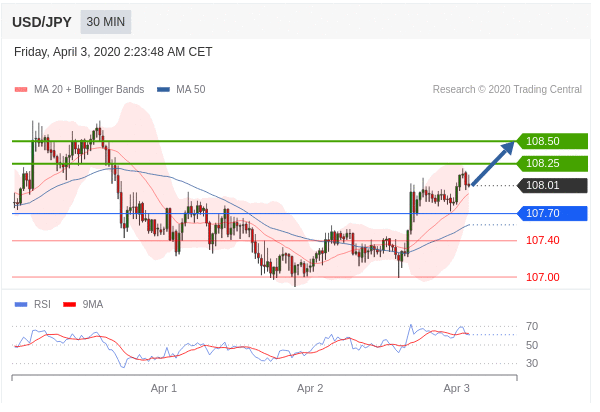Click the 107.00 support level value
Image resolution: width=600 pixels, height=412 pixels.
pyautogui.click(x=543, y=277)
